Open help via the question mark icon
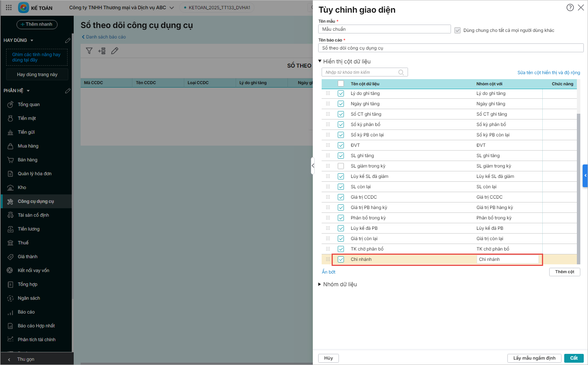The width and height of the screenshot is (588, 365). tap(570, 8)
